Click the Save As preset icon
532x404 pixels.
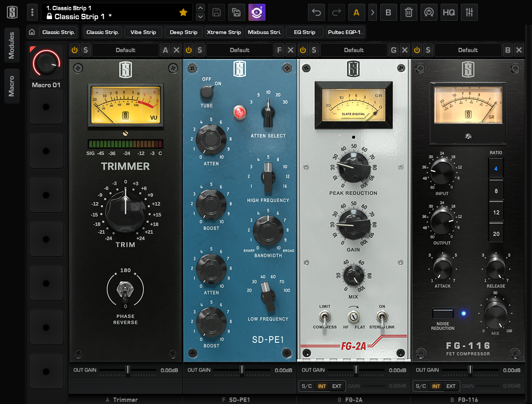tap(237, 12)
